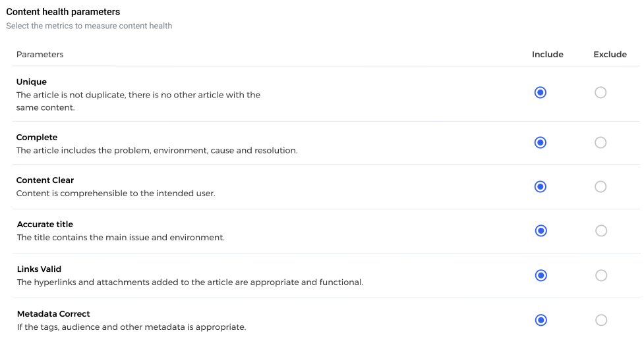Image resolution: width=644 pixels, height=343 pixels.
Task: Select Exclude for the Unique parameter
Action: click(600, 93)
